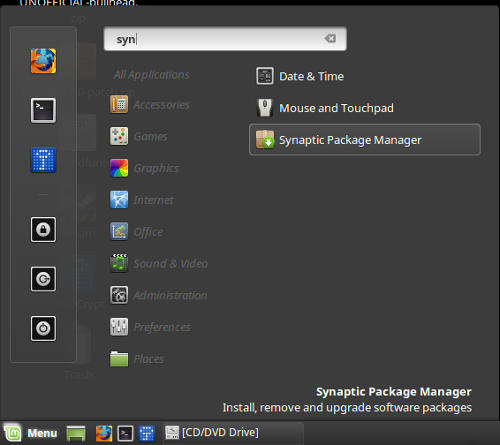This screenshot has height=445, width=500.
Task: Open Terminal from the favorites sidebar
Action: click(x=43, y=110)
